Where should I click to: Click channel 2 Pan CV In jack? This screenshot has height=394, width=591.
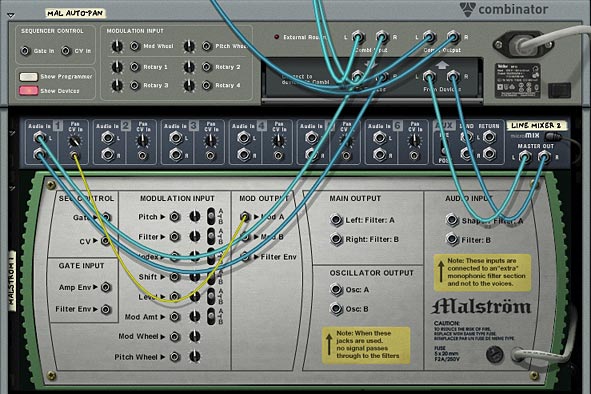tap(142, 155)
